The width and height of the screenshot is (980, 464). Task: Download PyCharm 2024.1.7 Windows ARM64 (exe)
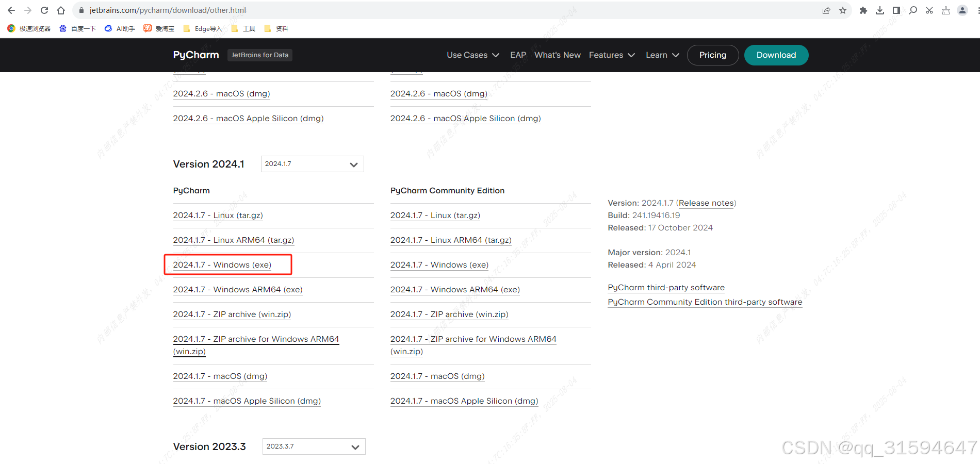[x=238, y=290]
